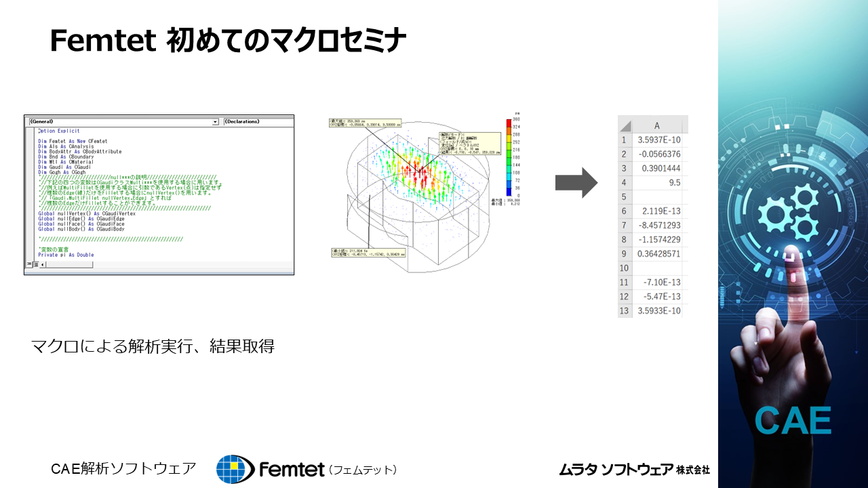The image size is (868, 488).
Task: Open the (General) object dropdown arrow
Action: click(216, 122)
